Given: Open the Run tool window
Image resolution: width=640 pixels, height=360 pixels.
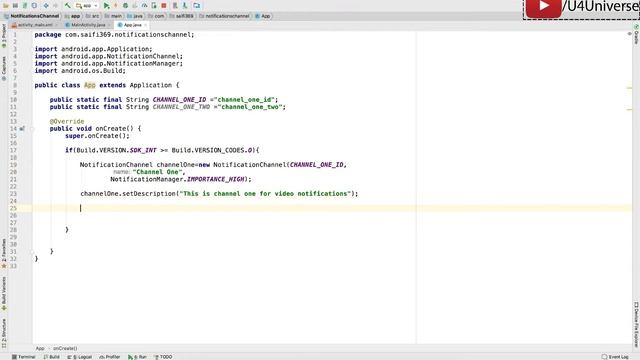Looking at the screenshot, I should (x=137, y=357).
